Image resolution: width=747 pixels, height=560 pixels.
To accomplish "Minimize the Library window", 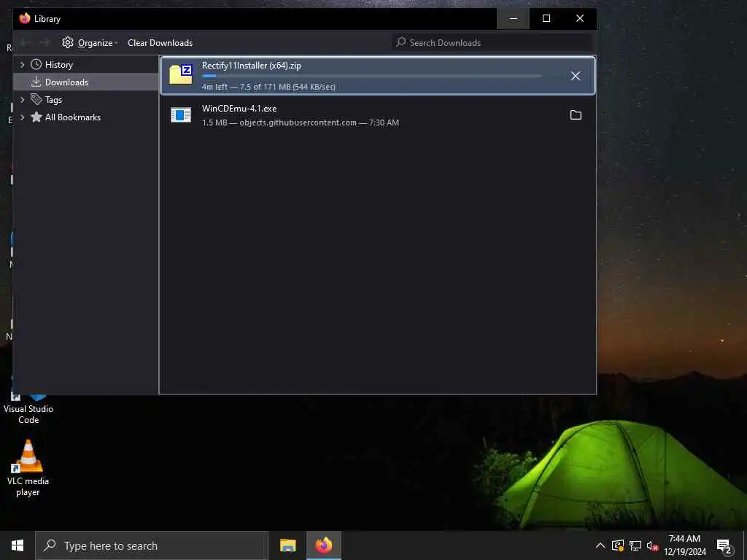I will [513, 18].
